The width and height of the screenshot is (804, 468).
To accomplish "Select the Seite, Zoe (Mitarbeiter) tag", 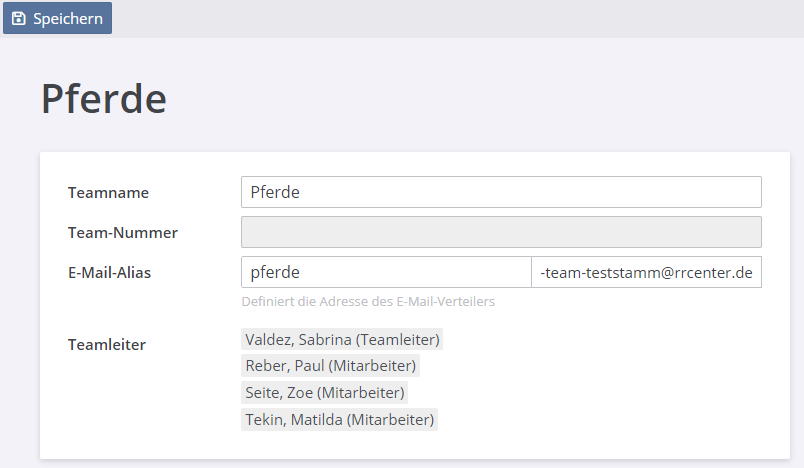I will pyautogui.click(x=325, y=393).
